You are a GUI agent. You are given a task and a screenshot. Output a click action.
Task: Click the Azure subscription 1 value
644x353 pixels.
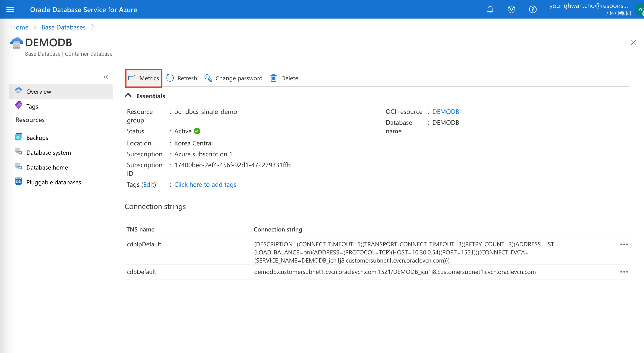pos(203,154)
